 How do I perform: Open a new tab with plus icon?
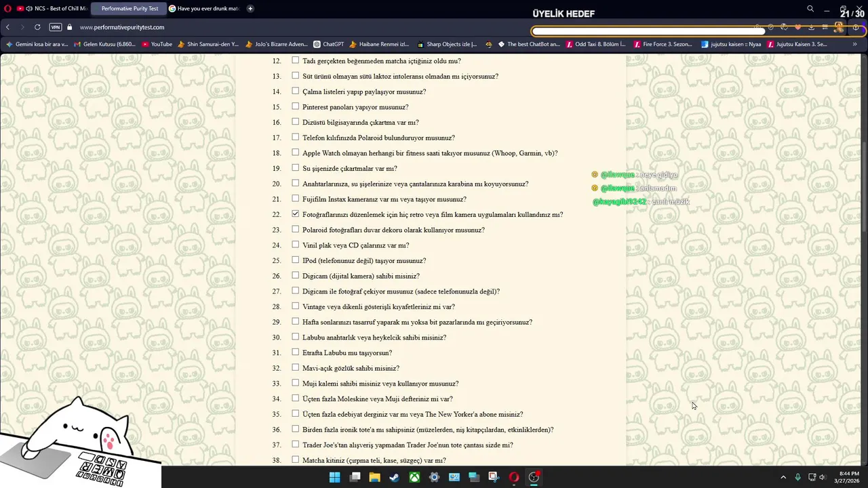250,9
